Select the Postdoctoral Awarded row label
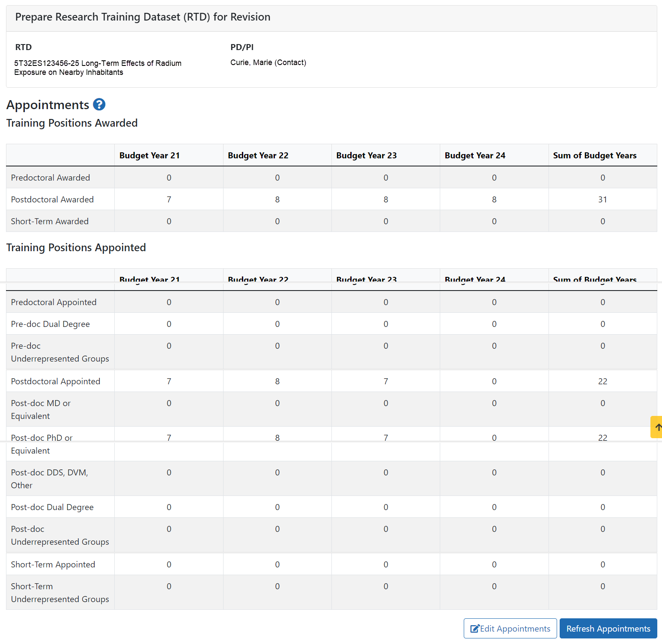This screenshot has width=662, height=644. (52, 199)
